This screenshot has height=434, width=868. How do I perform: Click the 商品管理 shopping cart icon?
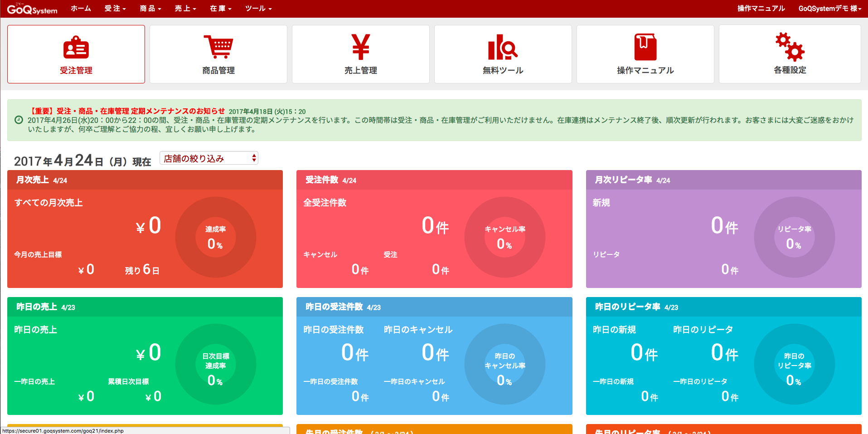tap(218, 47)
